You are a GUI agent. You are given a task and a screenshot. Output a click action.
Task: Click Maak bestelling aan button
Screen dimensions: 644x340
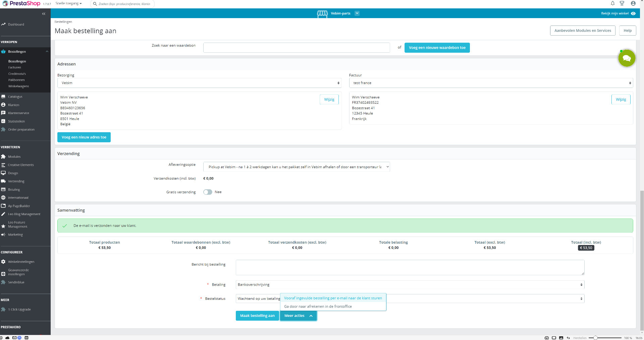[x=257, y=316]
